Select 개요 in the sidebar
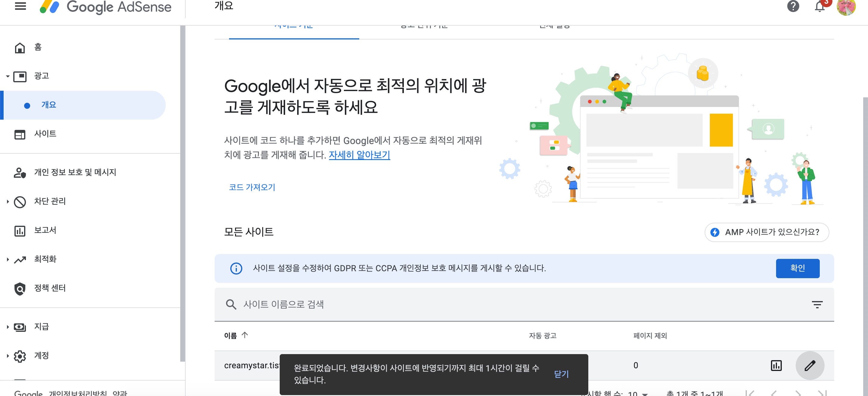Image resolution: width=868 pixels, height=396 pixels. tap(83, 105)
